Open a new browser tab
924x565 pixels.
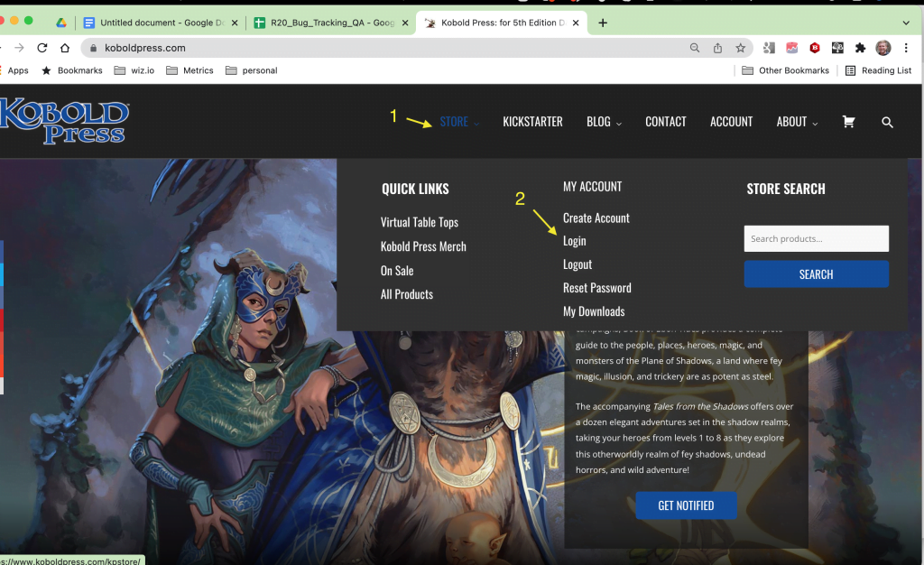(602, 23)
